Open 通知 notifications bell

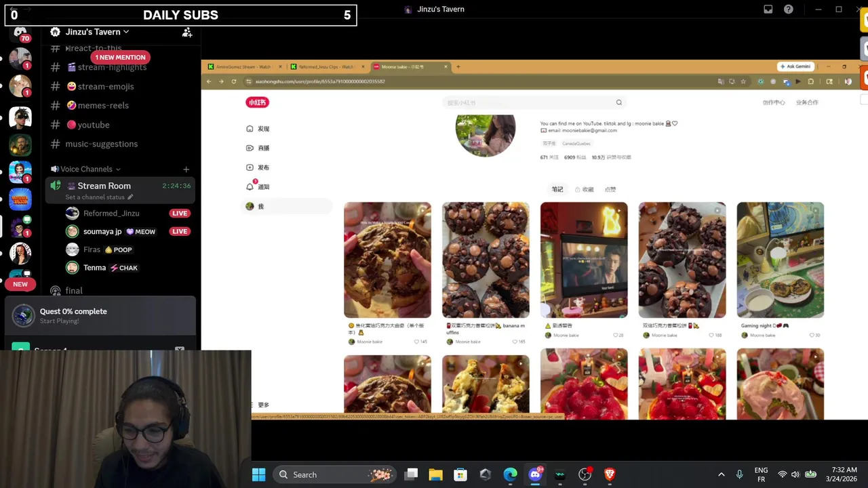point(258,186)
